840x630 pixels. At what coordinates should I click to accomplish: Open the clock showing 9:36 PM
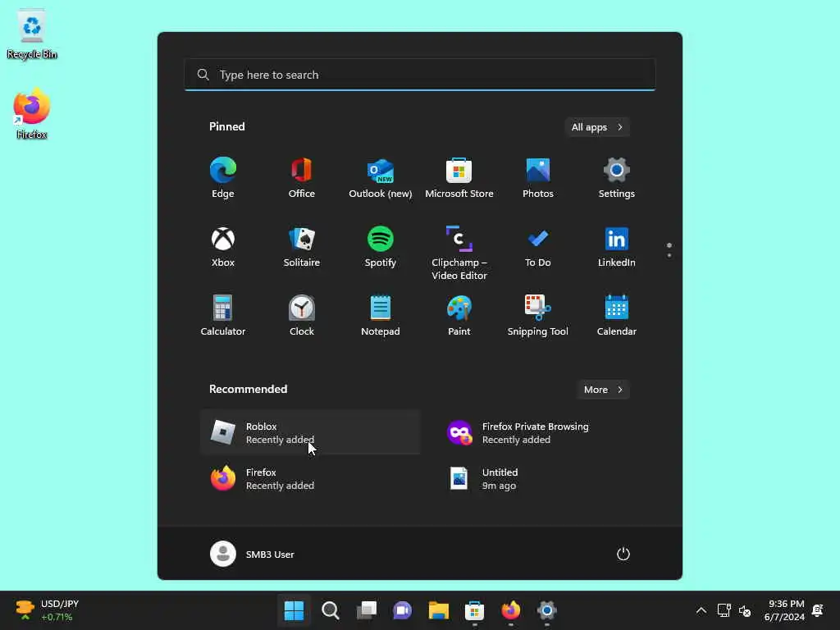784,610
